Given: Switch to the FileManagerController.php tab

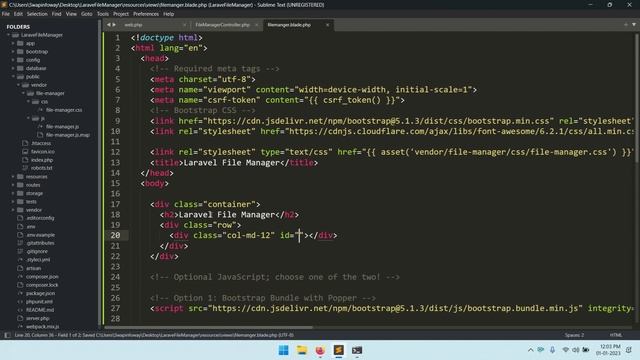Looking at the screenshot, I should point(222,25).
